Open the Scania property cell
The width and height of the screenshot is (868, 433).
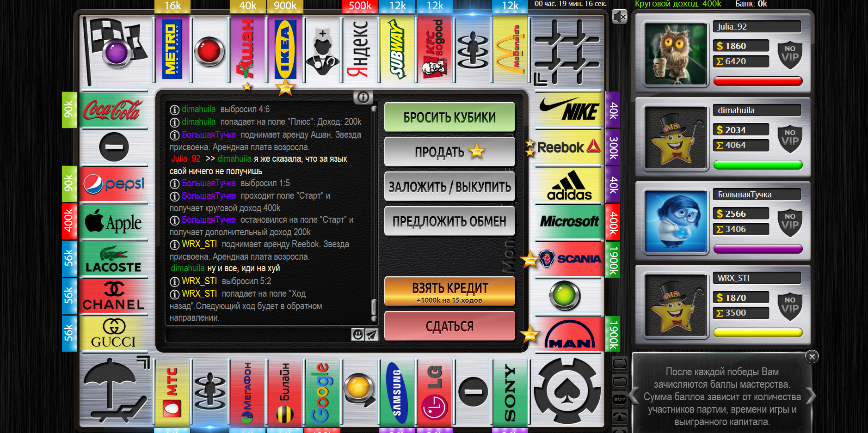point(570,259)
